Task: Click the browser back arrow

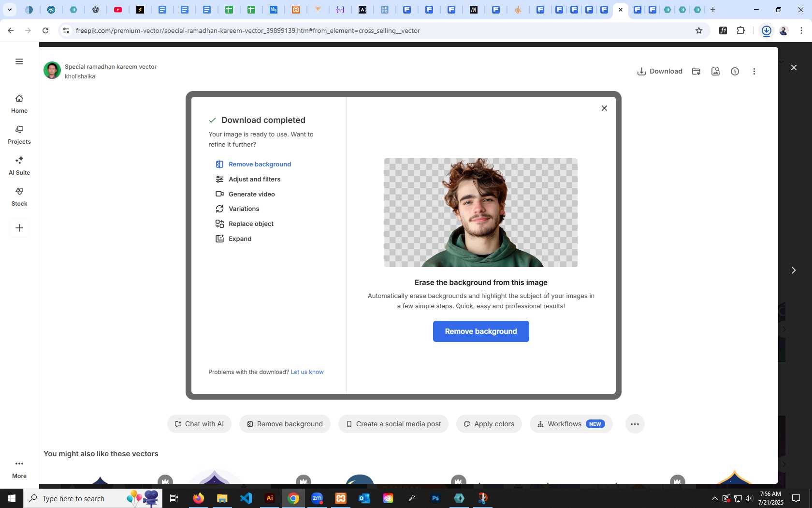Action: pos(11,30)
